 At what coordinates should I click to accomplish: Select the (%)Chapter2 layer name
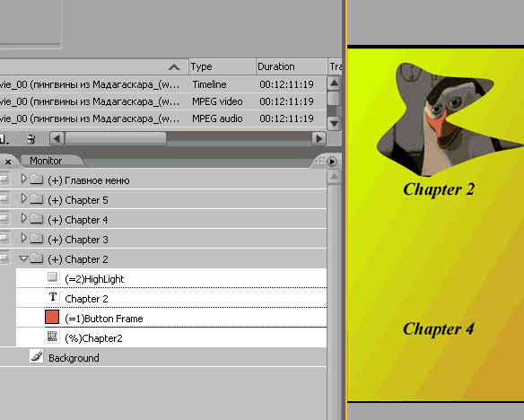point(93,338)
